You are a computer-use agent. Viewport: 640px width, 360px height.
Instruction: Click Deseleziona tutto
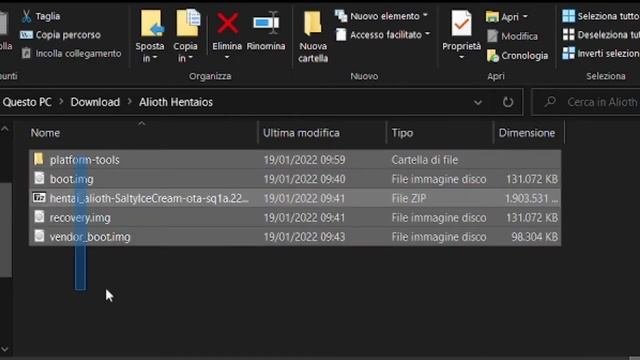(x=601, y=35)
